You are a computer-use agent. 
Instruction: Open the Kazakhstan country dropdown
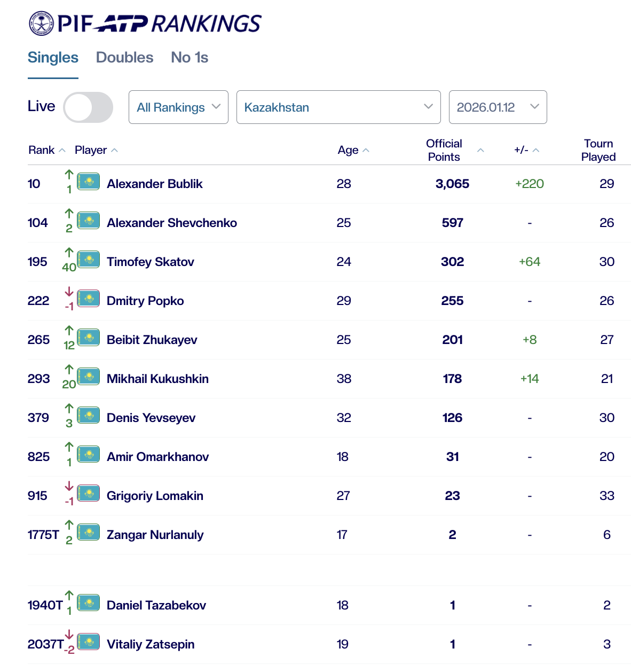(338, 107)
